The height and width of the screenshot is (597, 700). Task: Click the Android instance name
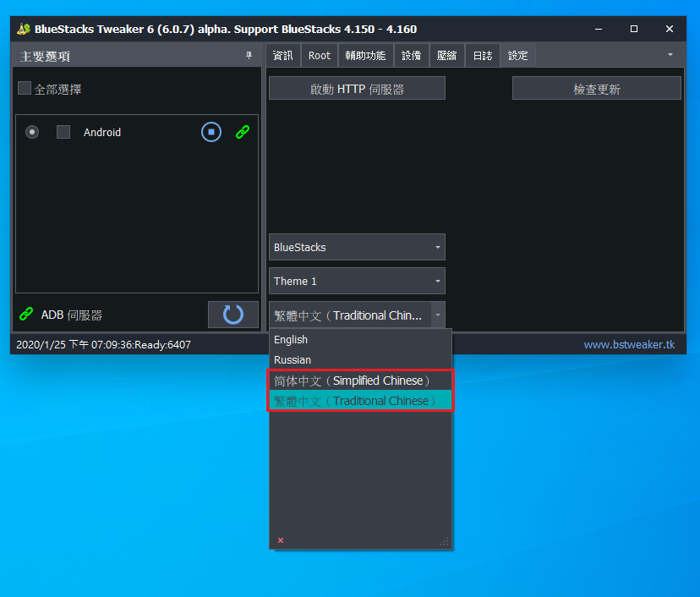point(102,132)
